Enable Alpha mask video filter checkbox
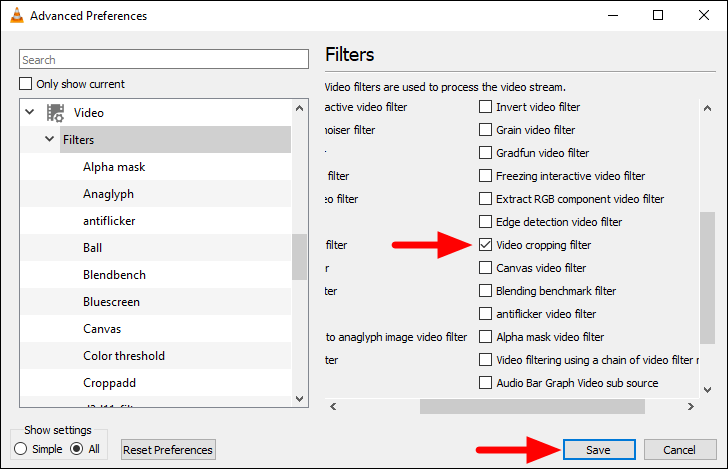 [485, 337]
